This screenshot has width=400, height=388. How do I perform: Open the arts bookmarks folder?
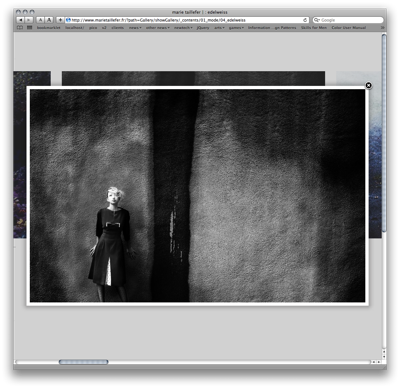click(219, 28)
